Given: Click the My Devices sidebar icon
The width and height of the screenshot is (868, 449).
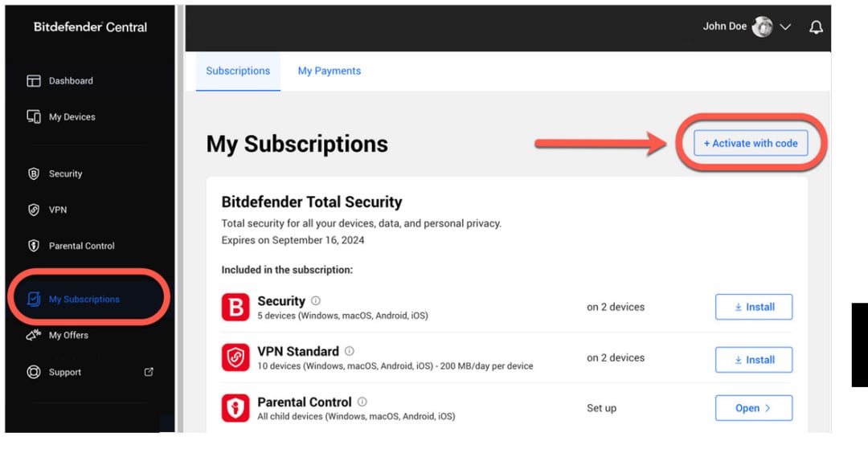Looking at the screenshot, I should [34, 116].
